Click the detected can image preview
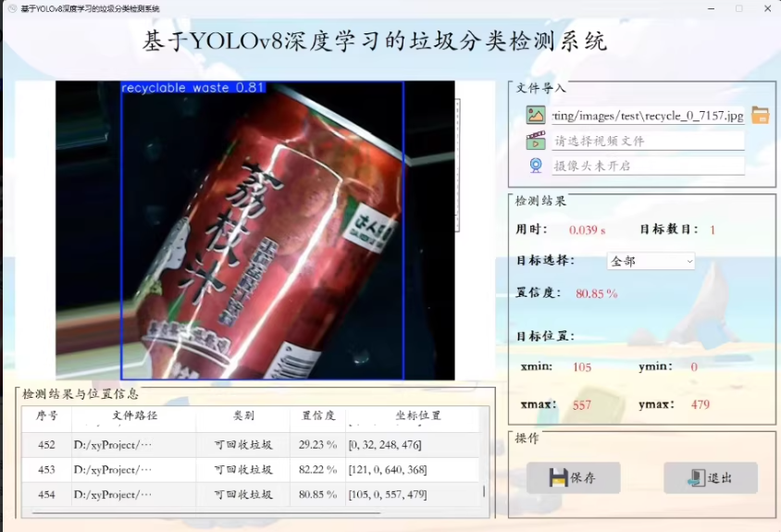Image resolution: width=781 pixels, height=532 pixels. [255, 230]
